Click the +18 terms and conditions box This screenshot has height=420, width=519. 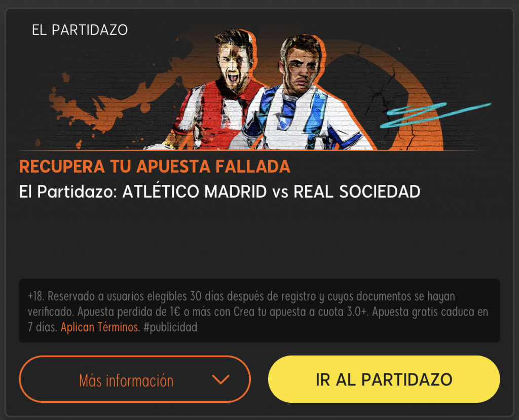coord(259,311)
